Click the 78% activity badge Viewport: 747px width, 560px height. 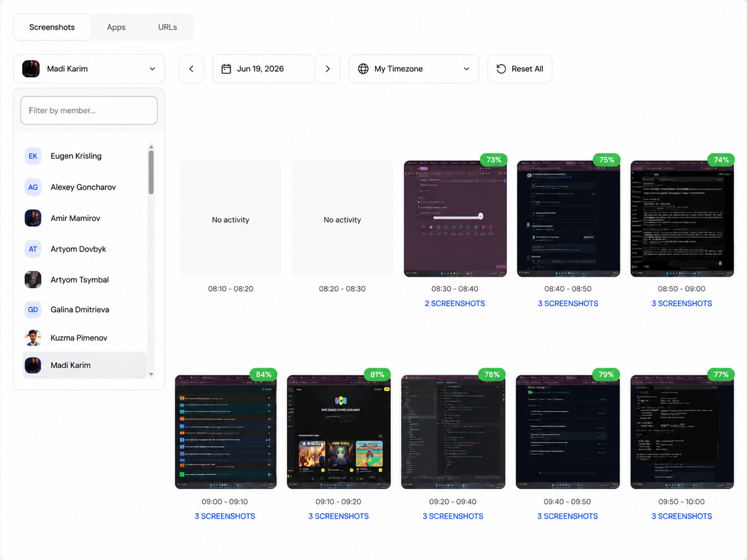coord(492,374)
